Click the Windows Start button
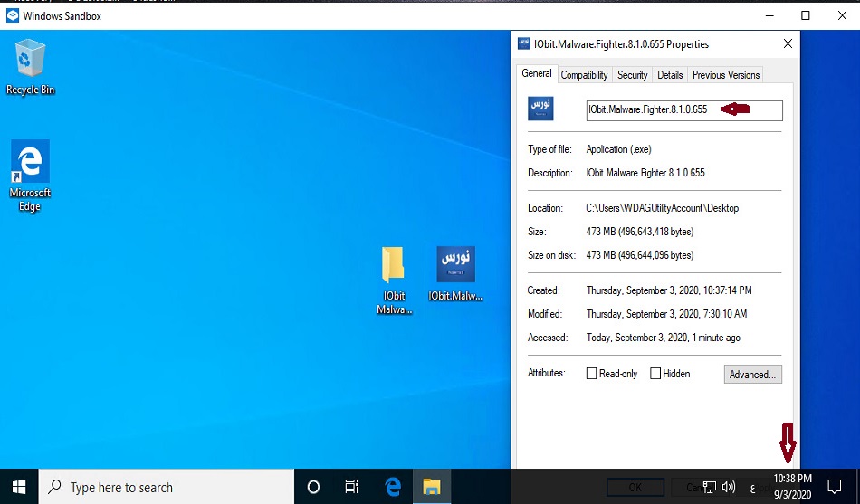The height and width of the screenshot is (504, 860). 19,487
